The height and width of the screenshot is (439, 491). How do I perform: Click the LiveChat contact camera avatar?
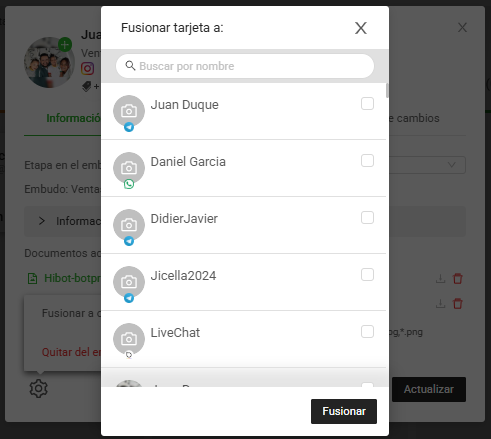(x=129, y=339)
